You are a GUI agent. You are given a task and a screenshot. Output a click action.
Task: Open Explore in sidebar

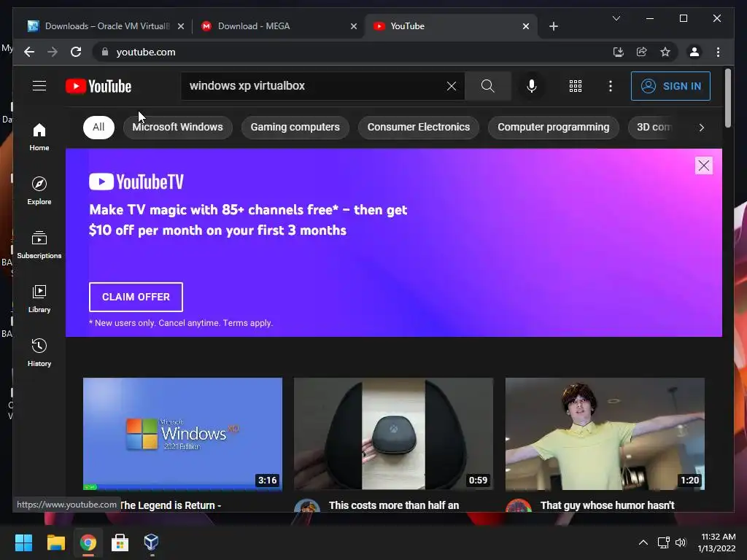click(x=39, y=191)
